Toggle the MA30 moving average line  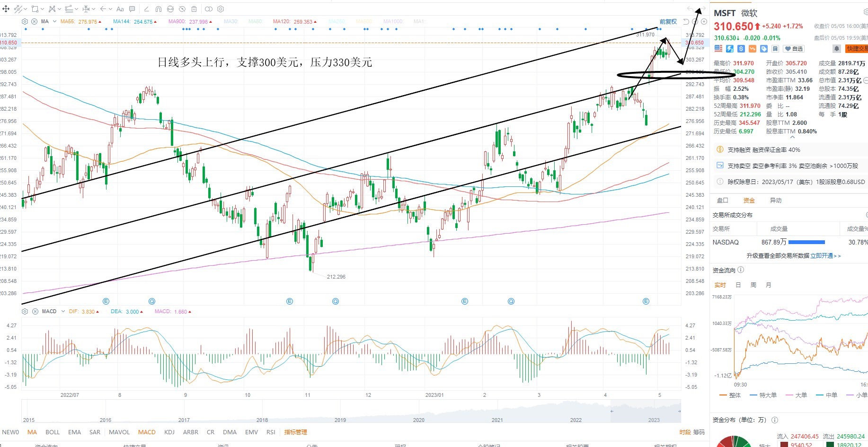(231, 22)
